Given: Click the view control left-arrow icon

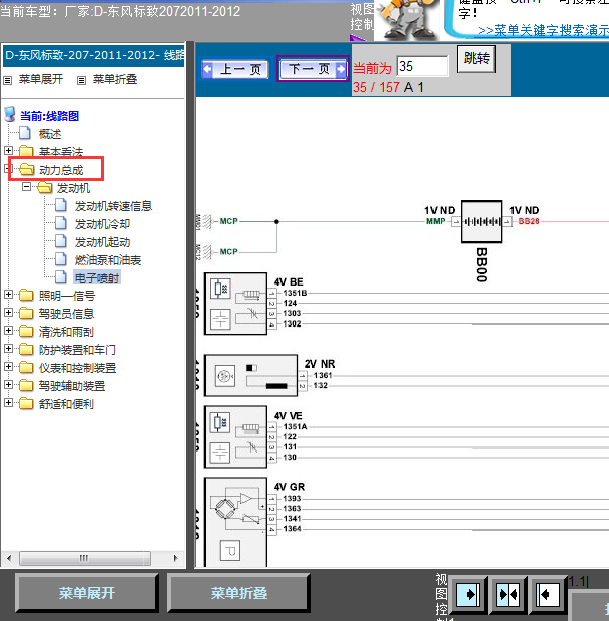Looking at the screenshot, I should click(x=548, y=594).
